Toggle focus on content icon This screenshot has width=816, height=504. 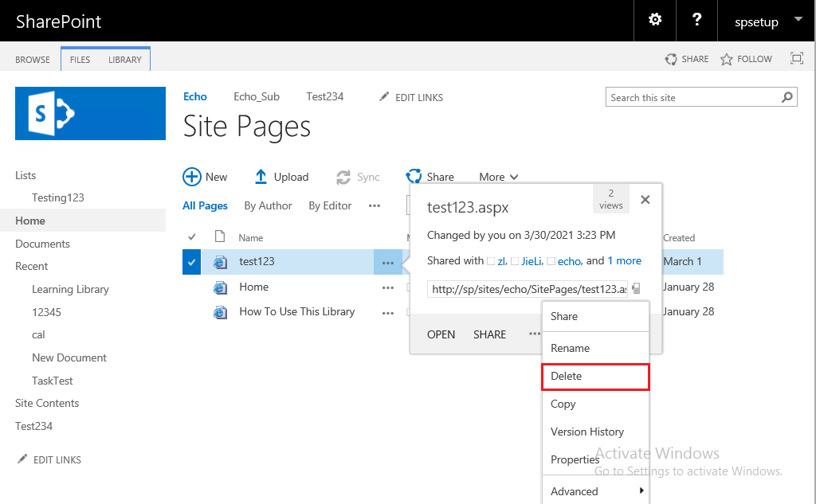pyautogui.click(x=797, y=58)
